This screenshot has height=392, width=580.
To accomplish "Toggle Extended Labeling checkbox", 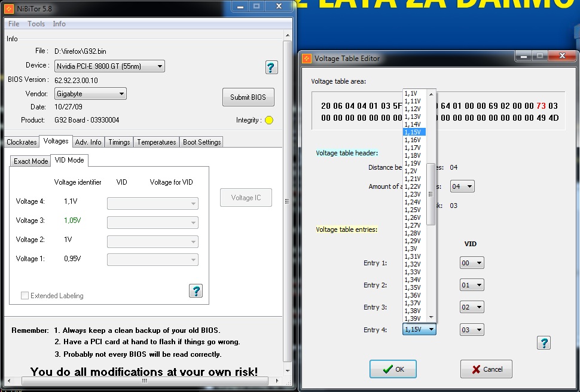I will [x=25, y=295].
